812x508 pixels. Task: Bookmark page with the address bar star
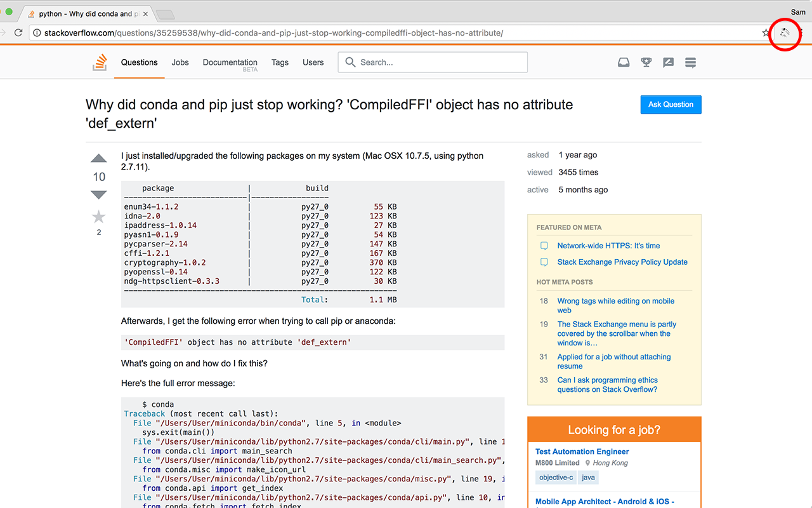(766, 32)
